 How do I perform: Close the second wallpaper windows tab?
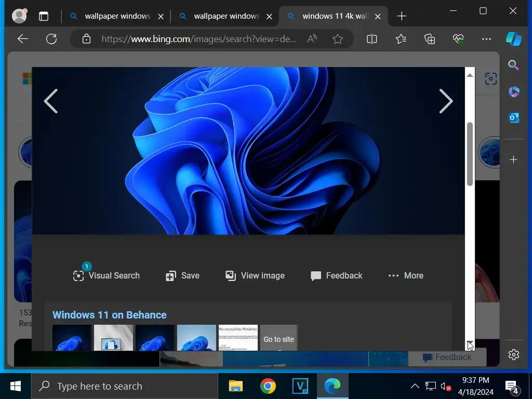coord(270,16)
